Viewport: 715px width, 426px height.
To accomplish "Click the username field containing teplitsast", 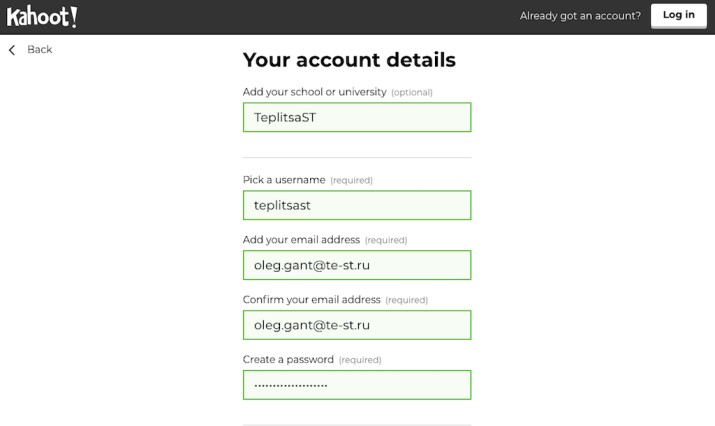I will point(356,205).
